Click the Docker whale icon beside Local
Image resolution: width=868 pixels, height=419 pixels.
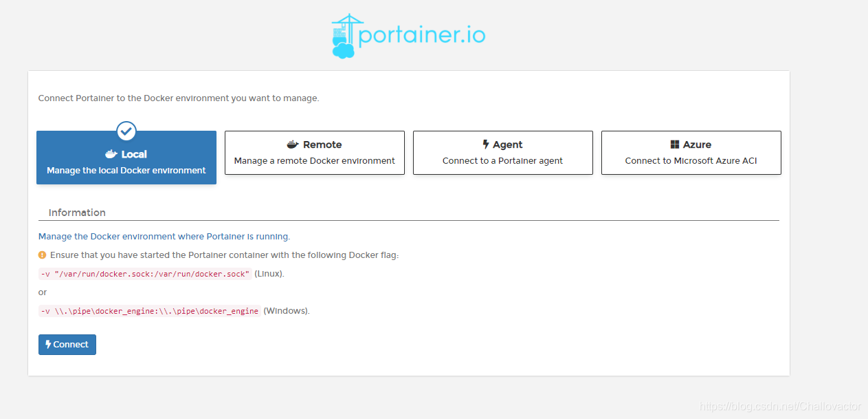pyautogui.click(x=112, y=154)
